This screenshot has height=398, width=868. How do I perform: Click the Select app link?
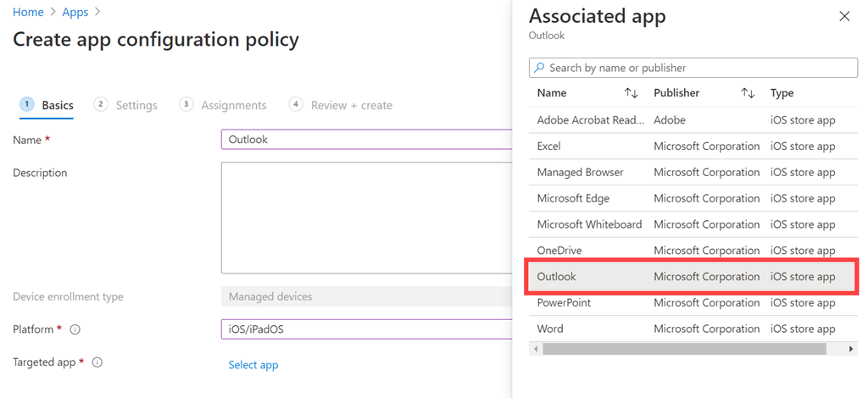click(x=253, y=365)
